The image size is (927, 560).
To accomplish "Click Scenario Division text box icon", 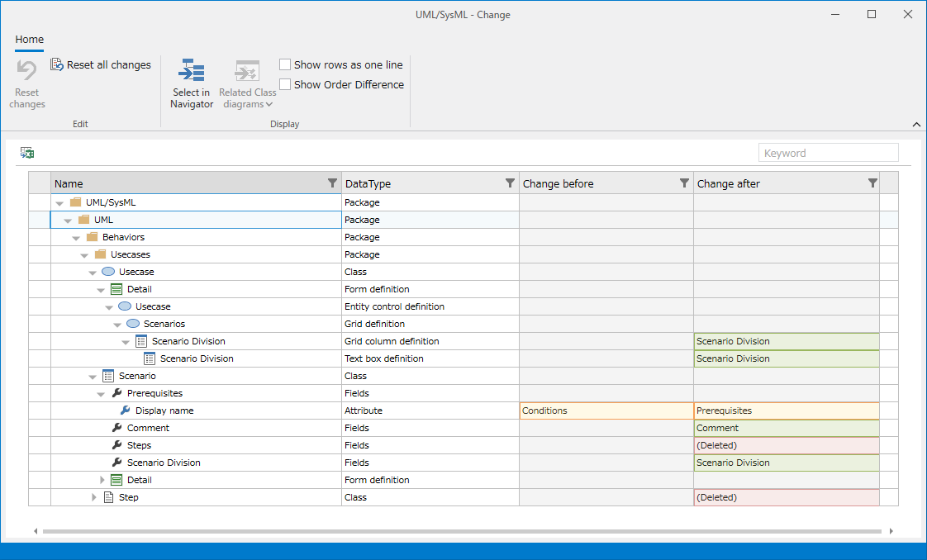I will pyautogui.click(x=150, y=358).
